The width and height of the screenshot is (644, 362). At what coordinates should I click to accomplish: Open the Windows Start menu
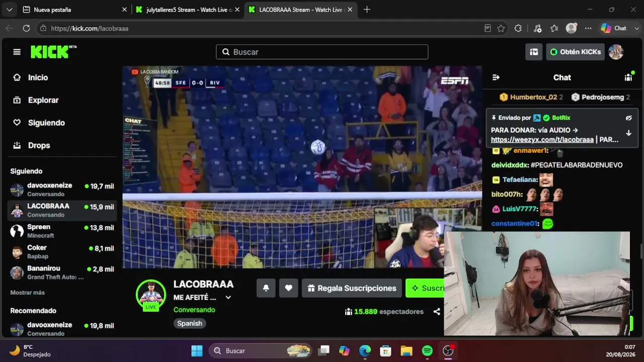click(x=197, y=350)
